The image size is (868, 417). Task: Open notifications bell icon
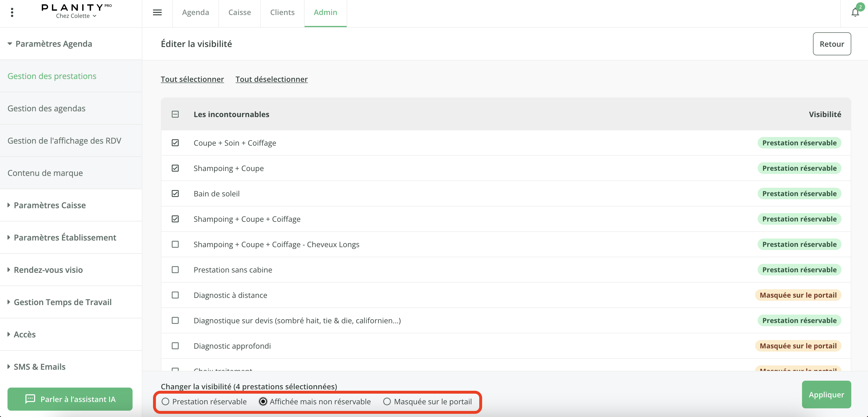[x=855, y=12]
